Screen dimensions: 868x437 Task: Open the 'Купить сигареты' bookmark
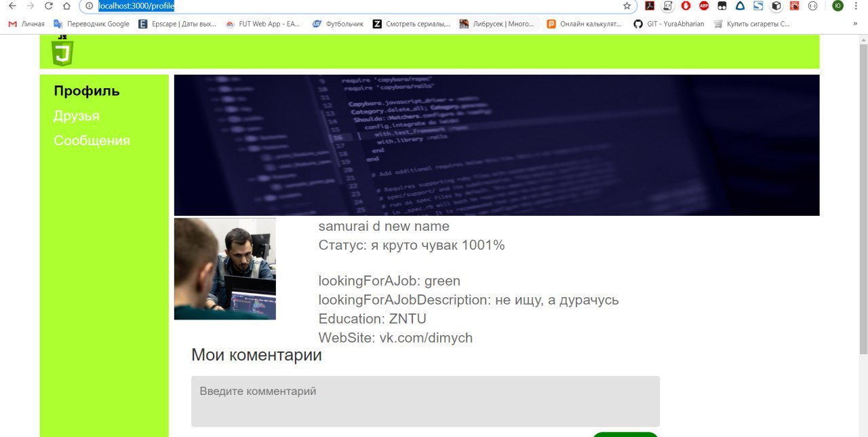[x=751, y=24]
